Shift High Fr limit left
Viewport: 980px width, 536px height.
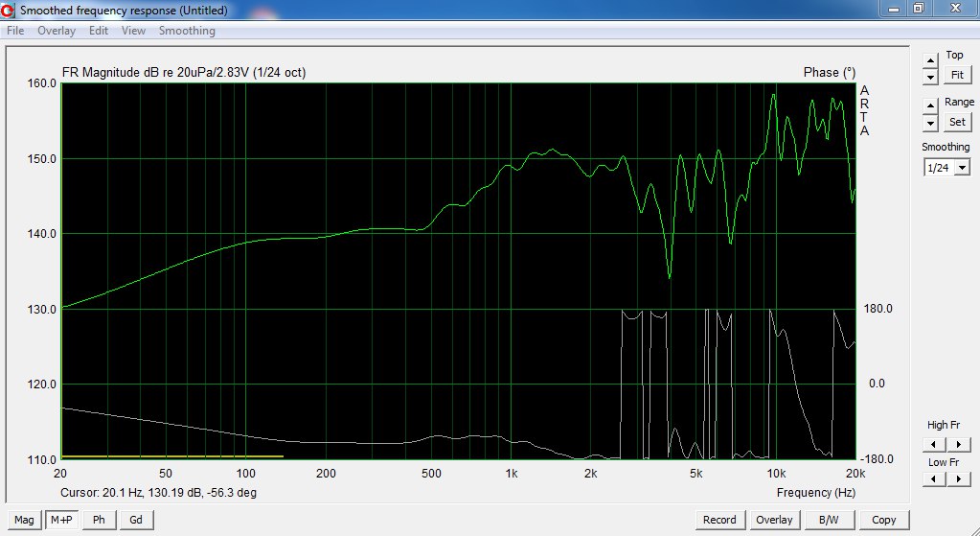tap(934, 444)
